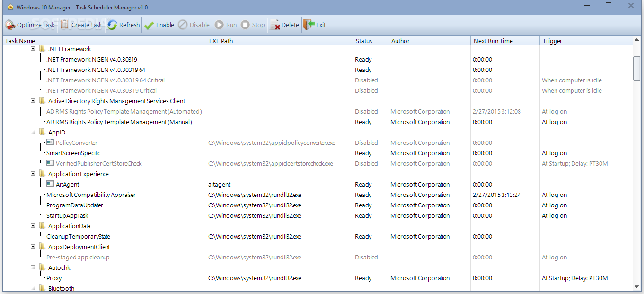Click the Active Directory Rights Management folder icon
This screenshot has height=294, width=644.
pyautogui.click(x=42, y=101)
